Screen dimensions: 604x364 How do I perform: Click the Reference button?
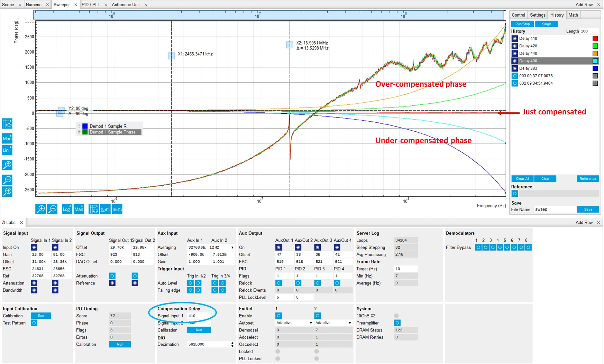pos(588,179)
